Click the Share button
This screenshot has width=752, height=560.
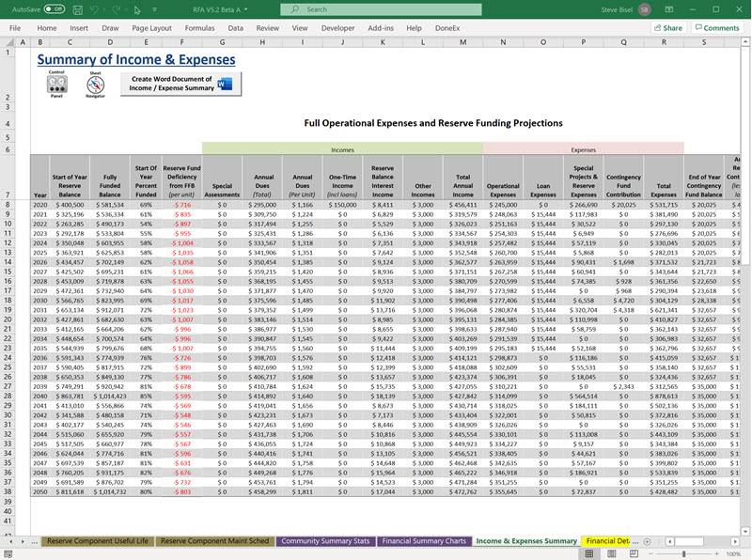coord(667,28)
